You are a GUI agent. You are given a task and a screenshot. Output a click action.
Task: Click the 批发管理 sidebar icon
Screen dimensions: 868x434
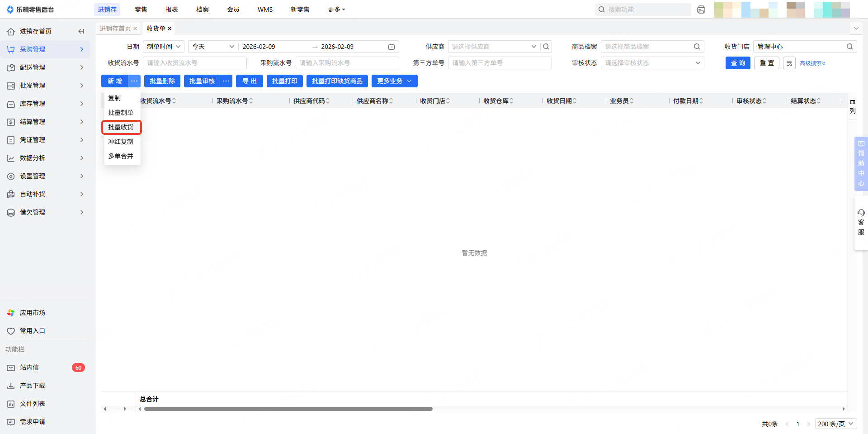click(11, 86)
